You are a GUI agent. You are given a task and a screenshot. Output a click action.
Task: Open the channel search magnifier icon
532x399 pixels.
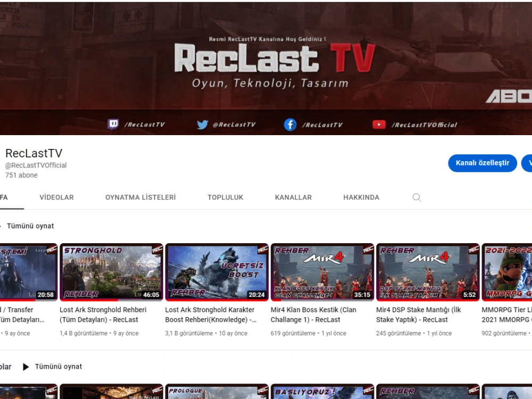417,197
